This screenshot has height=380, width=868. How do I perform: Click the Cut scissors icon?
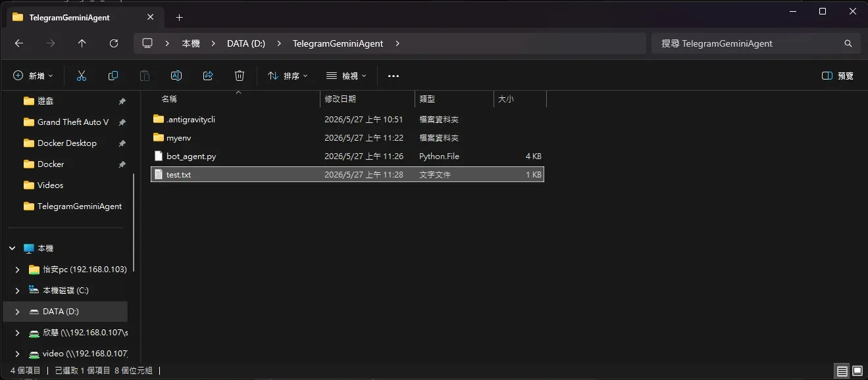coord(82,76)
